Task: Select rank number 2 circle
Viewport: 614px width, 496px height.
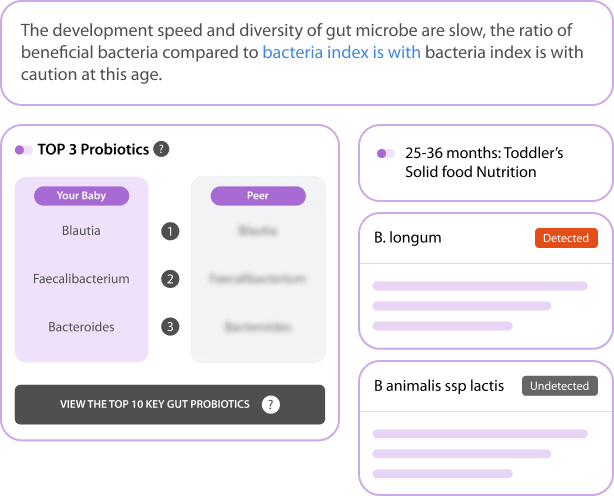Action: pos(171,279)
